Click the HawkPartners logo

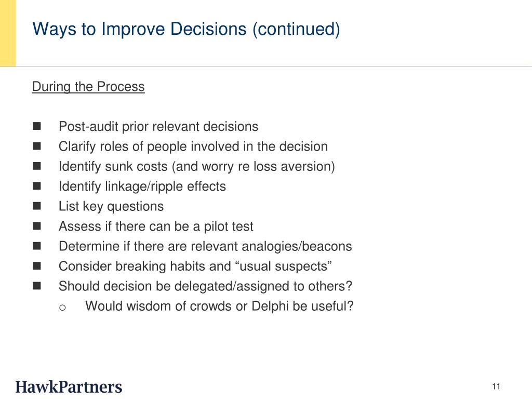(69, 387)
